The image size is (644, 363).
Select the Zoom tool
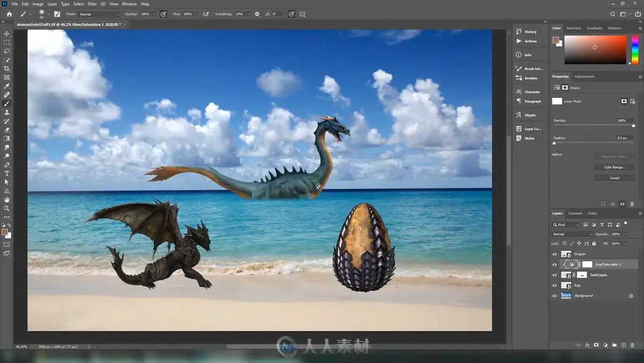point(7,208)
